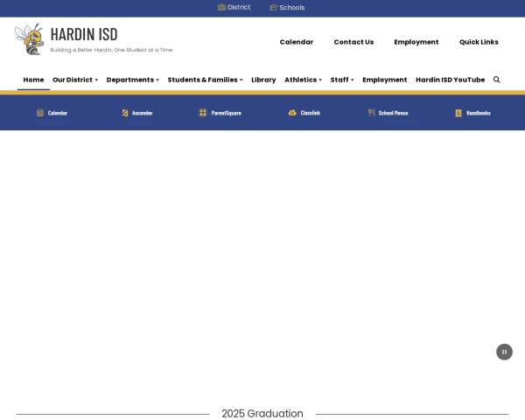The height and width of the screenshot is (420, 525).
Task: Expand the Athletics dropdown menu
Action: [x=303, y=80]
